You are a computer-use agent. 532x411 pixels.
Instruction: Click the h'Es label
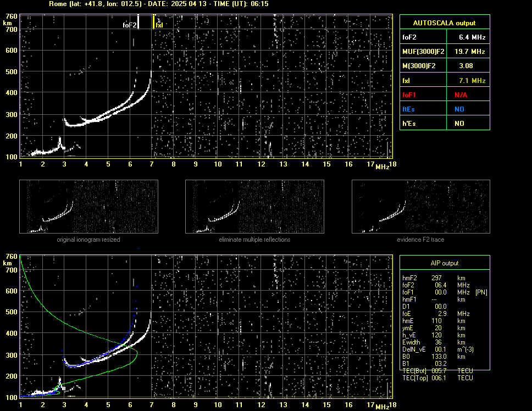pos(409,124)
